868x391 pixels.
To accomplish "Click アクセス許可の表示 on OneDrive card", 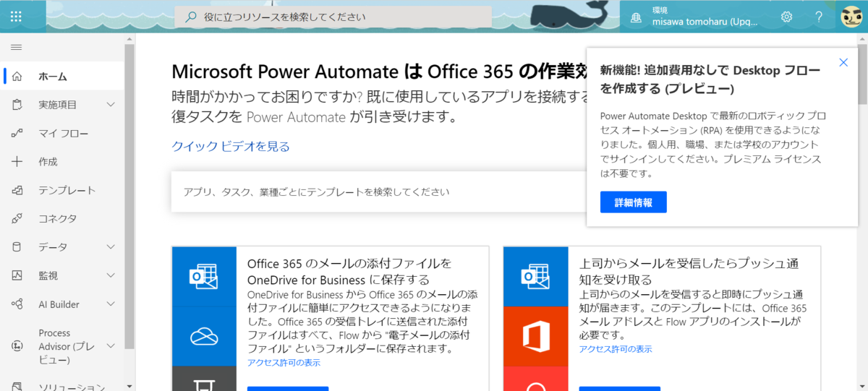I will pyautogui.click(x=284, y=363).
